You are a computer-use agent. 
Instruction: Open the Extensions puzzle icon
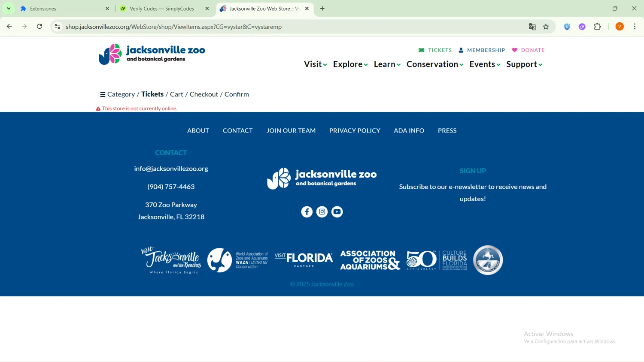tap(598, 27)
